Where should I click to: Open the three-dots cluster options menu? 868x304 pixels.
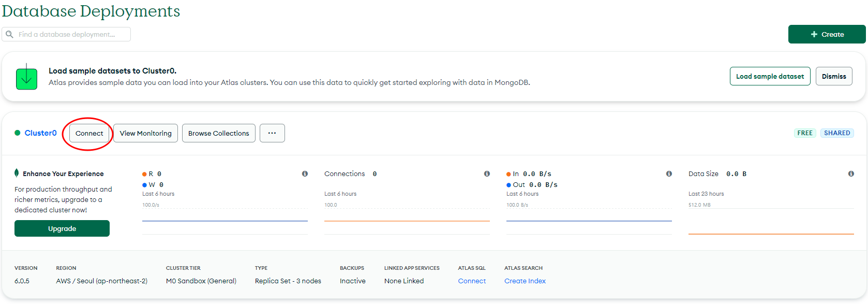point(272,133)
